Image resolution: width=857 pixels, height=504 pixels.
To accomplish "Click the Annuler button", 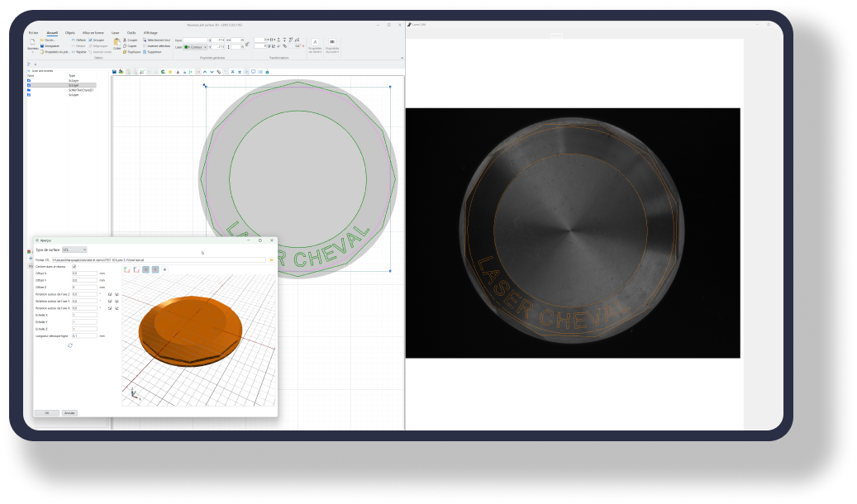I will (69, 411).
